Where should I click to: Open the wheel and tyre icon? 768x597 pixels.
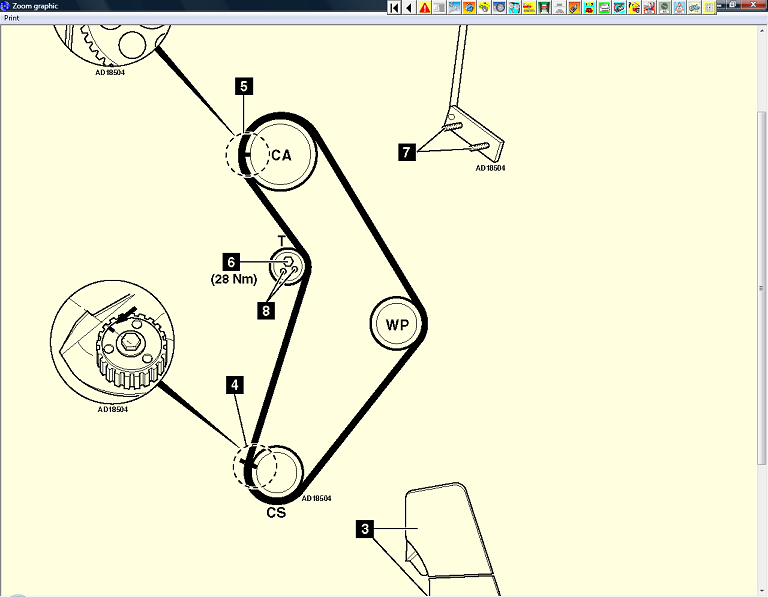pos(499,7)
